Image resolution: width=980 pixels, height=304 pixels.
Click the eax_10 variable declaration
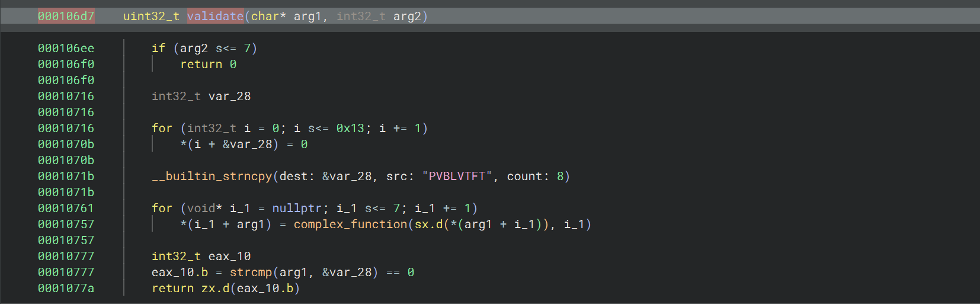tap(229, 256)
